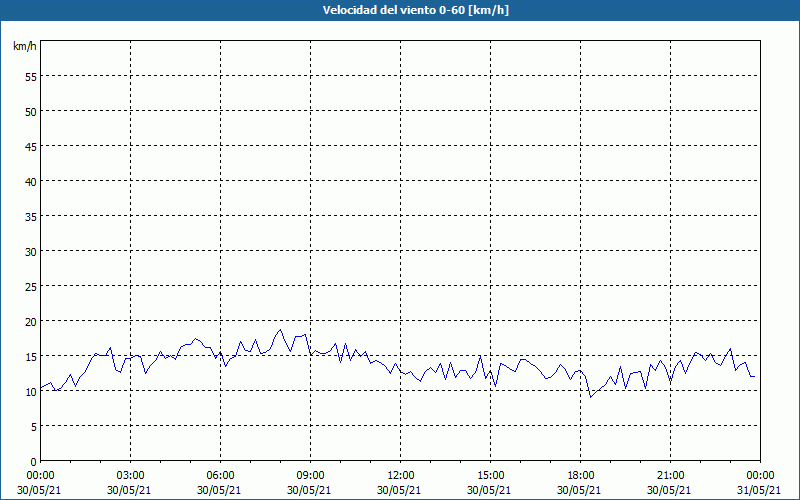
Task: Click the y-axis value 5
Action: (x=34, y=427)
